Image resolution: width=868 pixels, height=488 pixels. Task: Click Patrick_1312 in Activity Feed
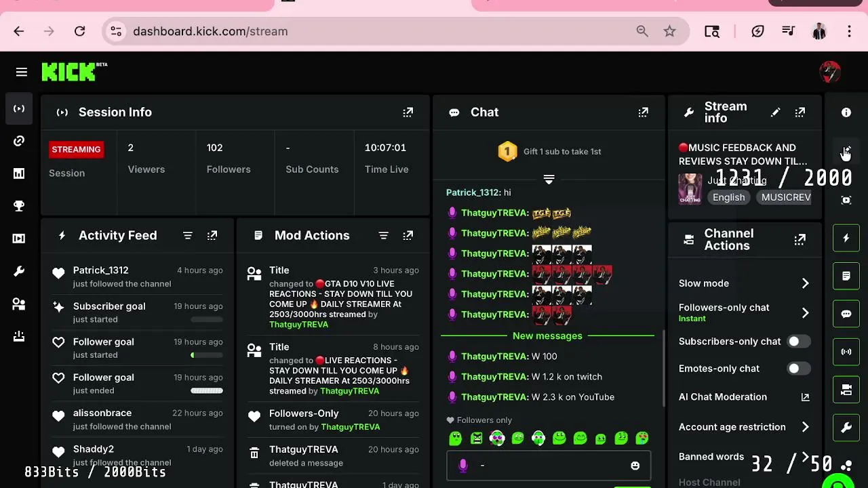point(100,270)
